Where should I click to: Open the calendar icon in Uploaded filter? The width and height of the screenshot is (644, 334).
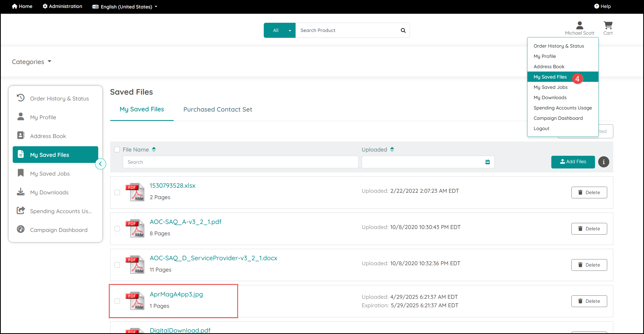click(x=488, y=162)
